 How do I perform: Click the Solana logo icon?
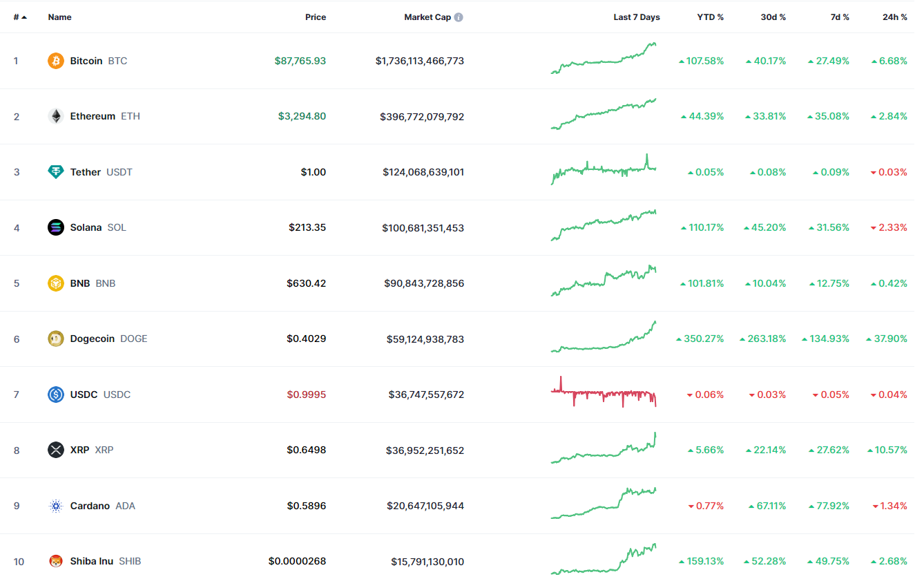pos(56,227)
